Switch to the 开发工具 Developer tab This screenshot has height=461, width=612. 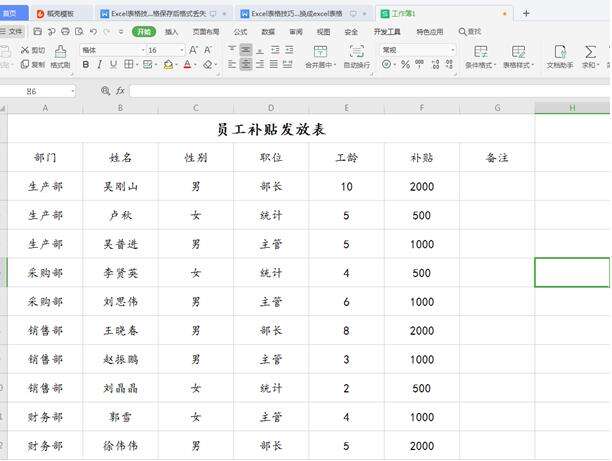point(387,32)
